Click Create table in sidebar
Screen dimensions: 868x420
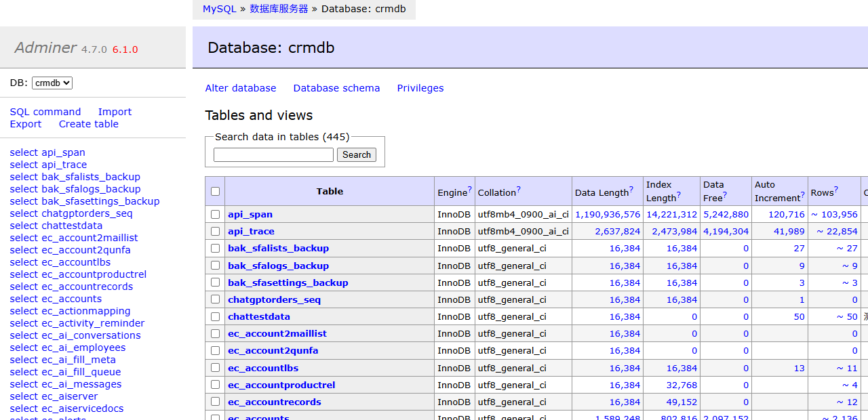[x=89, y=124]
